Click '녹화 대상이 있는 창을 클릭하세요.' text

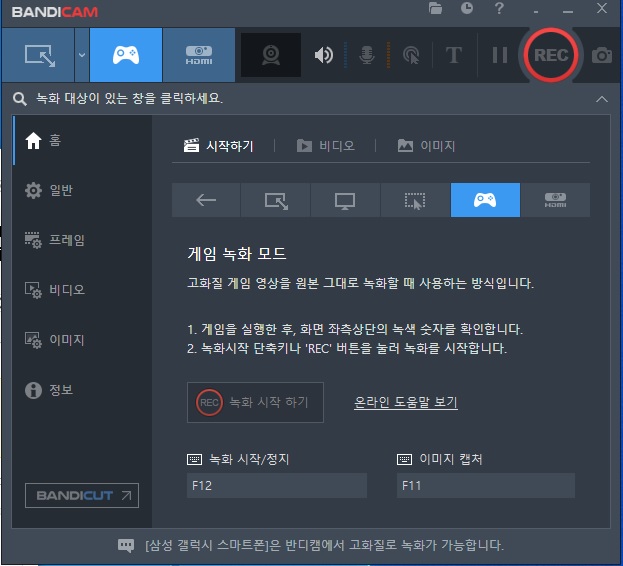[130, 98]
